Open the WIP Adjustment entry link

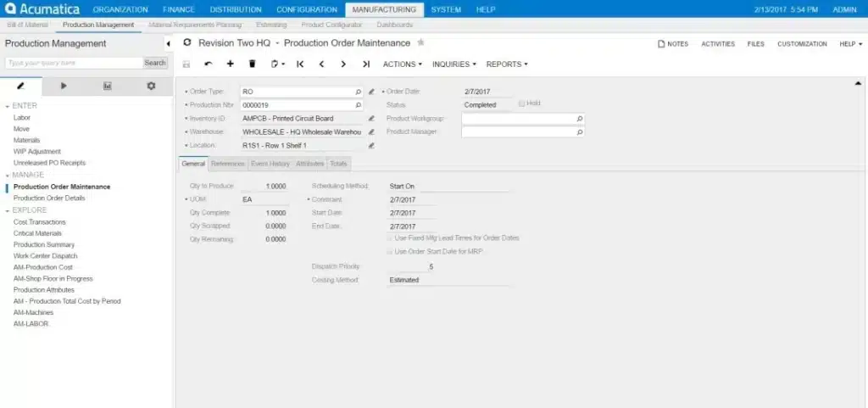pos(37,152)
